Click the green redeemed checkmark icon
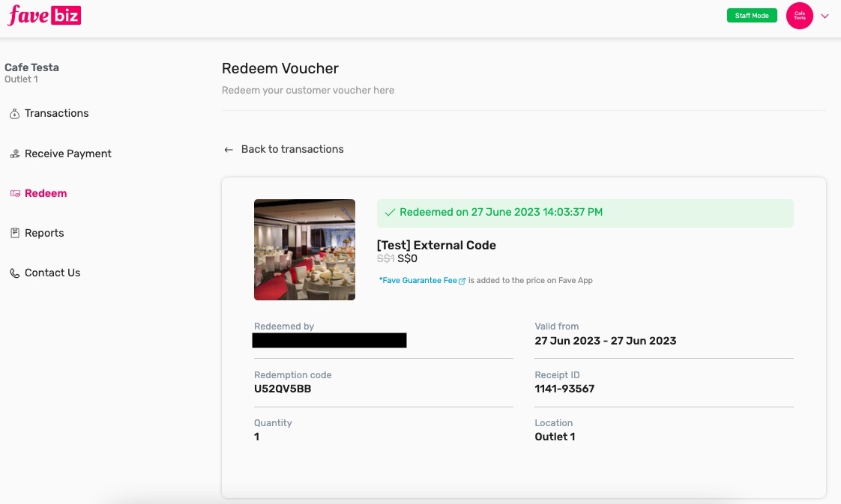 click(x=390, y=213)
